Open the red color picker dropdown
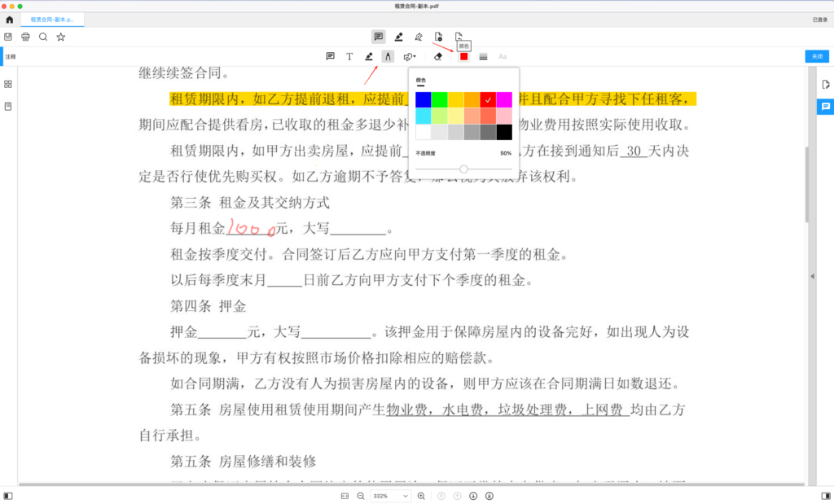 [x=463, y=56]
